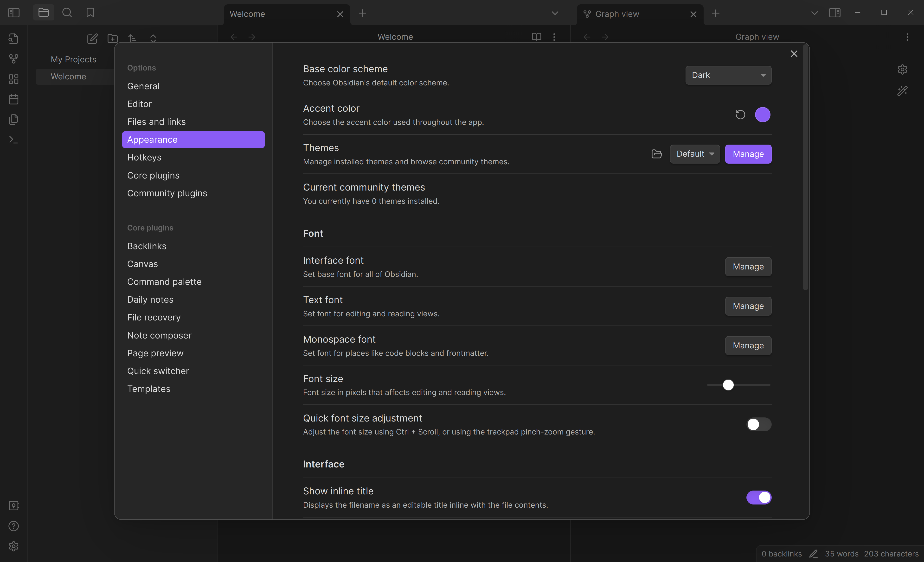Click the search icon in sidebar header
This screenshot has height=562, width=924.
(67, 13)
